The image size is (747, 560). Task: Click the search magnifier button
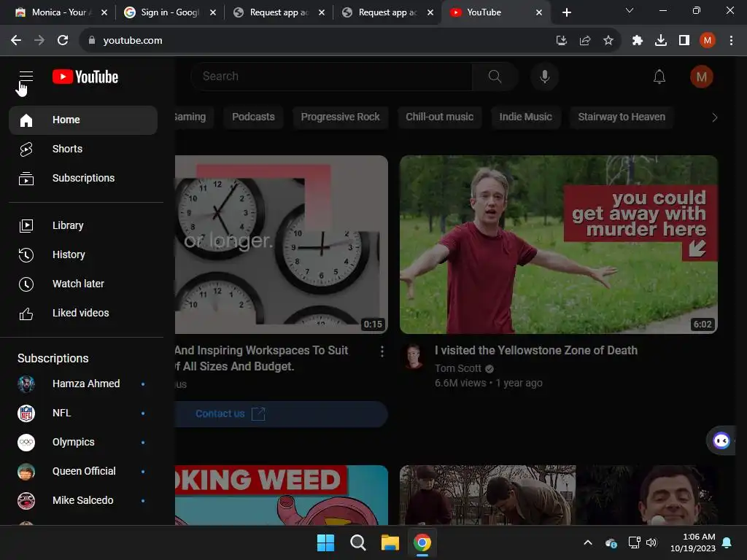pos(495,76)
